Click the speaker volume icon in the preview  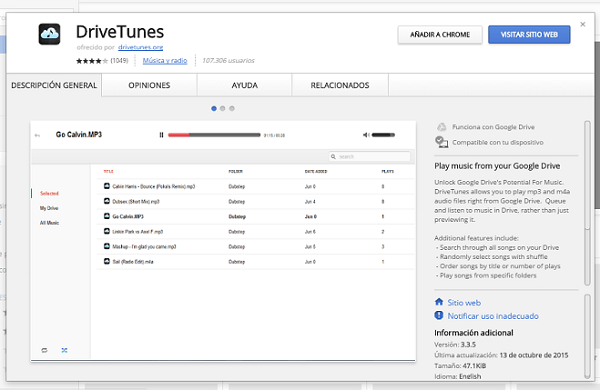(x=366, y=135)
